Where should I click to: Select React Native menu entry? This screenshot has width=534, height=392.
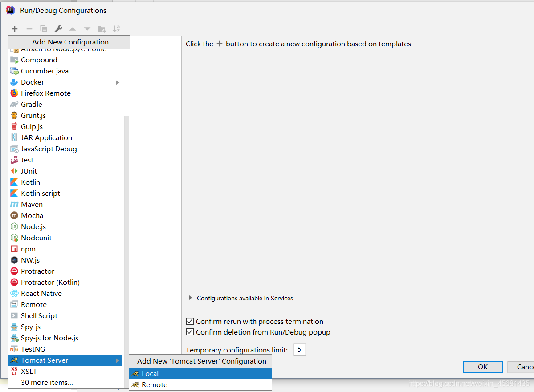65,294
